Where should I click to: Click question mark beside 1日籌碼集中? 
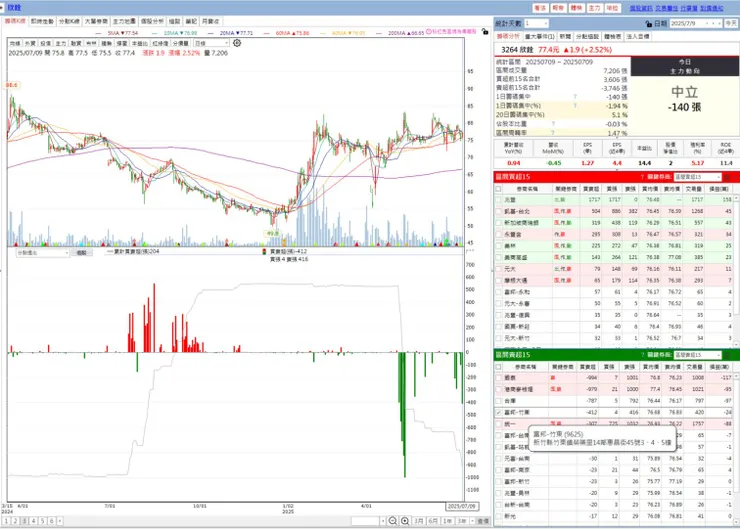tap(575, 97)
